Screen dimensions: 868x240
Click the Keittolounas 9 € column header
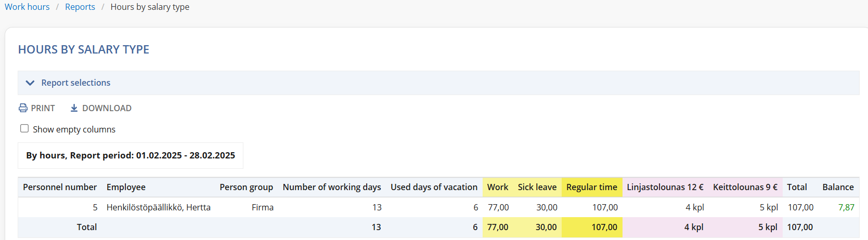click(x=745, y=187)
